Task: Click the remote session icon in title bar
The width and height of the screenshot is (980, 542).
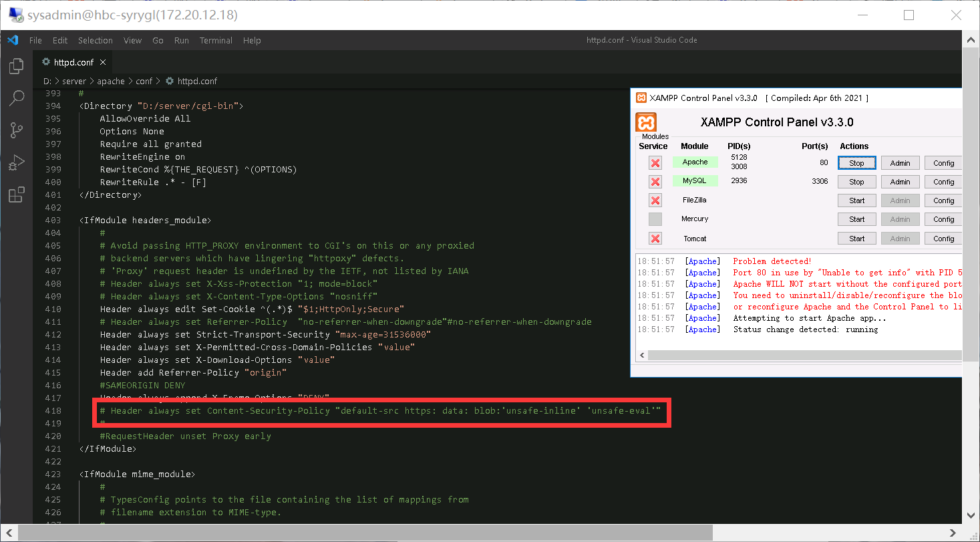Action: point(15,15)
